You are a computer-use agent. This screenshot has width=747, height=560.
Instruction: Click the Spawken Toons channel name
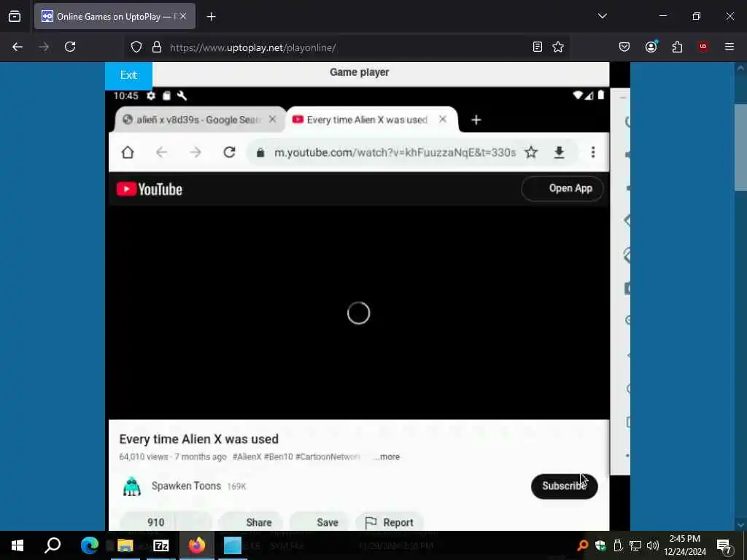click(x=186, y=486)
